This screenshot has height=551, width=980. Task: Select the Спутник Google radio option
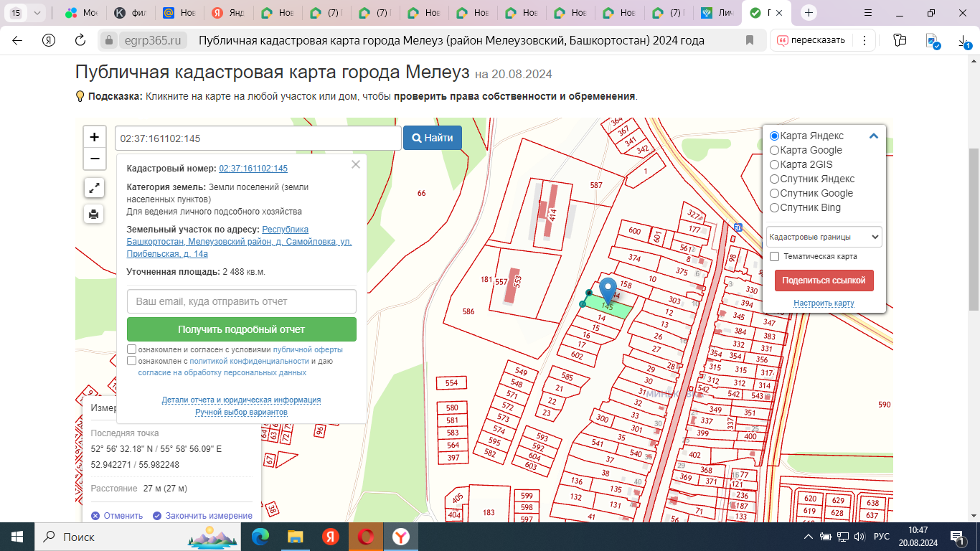(774, 193)
